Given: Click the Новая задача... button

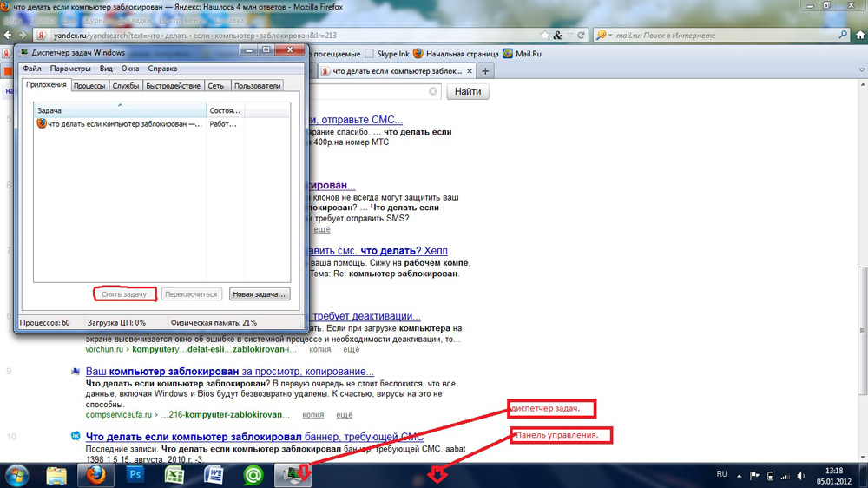Looking at the screenshot, I should click(259, 294).
